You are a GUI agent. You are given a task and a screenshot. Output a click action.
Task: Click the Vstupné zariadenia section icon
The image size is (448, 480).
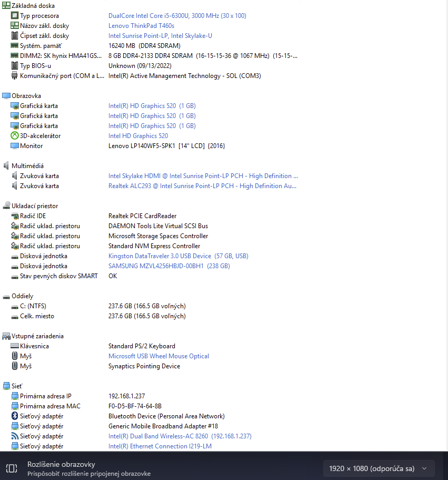coord(6,336)
